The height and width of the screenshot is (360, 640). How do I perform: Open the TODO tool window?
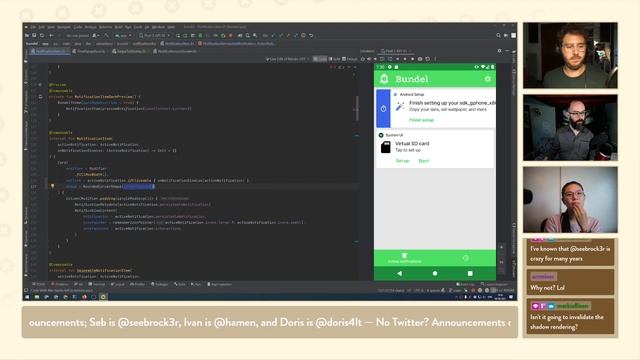pos(39,284)
